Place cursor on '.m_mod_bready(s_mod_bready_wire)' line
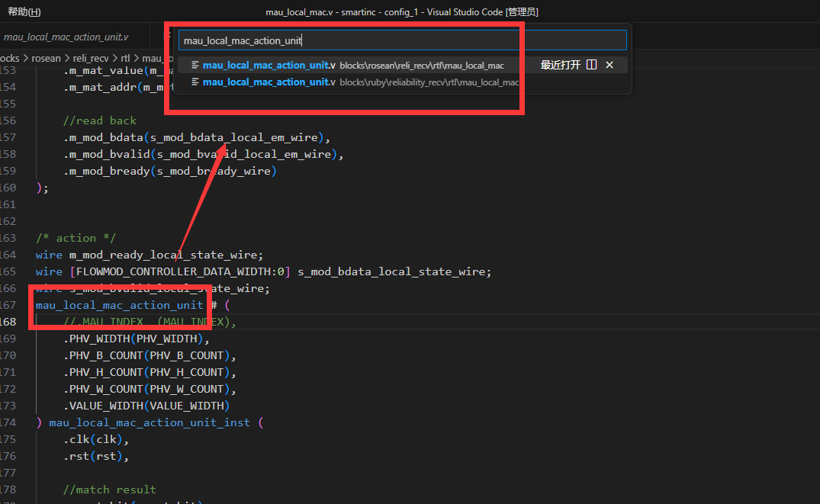The image size is (820, 504). point(170,171)
